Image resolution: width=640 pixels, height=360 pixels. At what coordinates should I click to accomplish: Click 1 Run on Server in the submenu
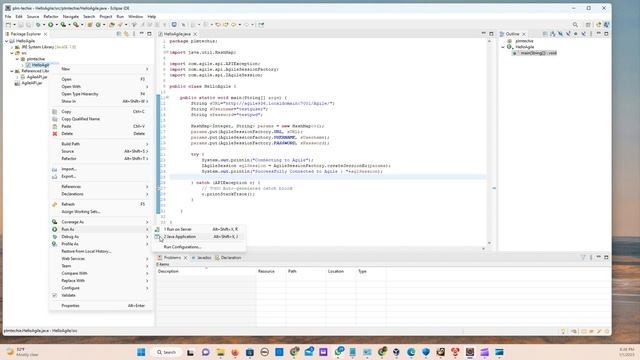click(x=199, y=229)
